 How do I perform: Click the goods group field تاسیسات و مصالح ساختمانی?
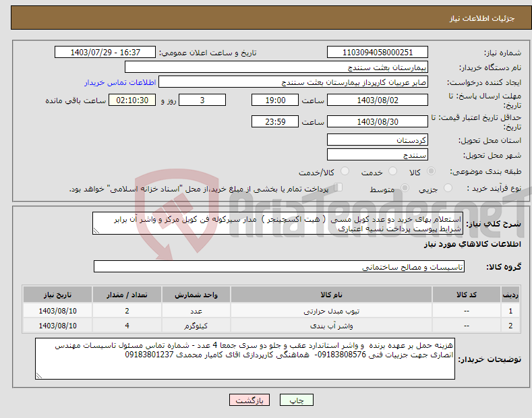click(279, 267)
